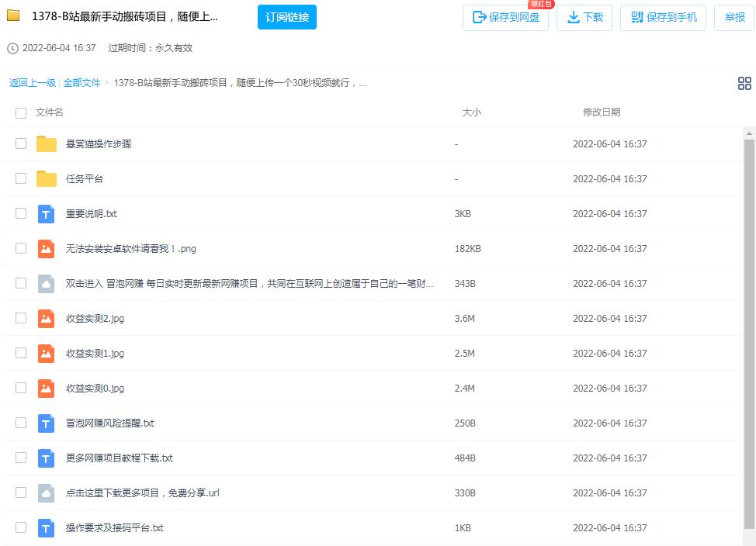The width and height of the screenshot is (756, 546).
Task: Click the grey cloud icon of 双击进入 冒泡网赚 file
Action: (47, 283)
